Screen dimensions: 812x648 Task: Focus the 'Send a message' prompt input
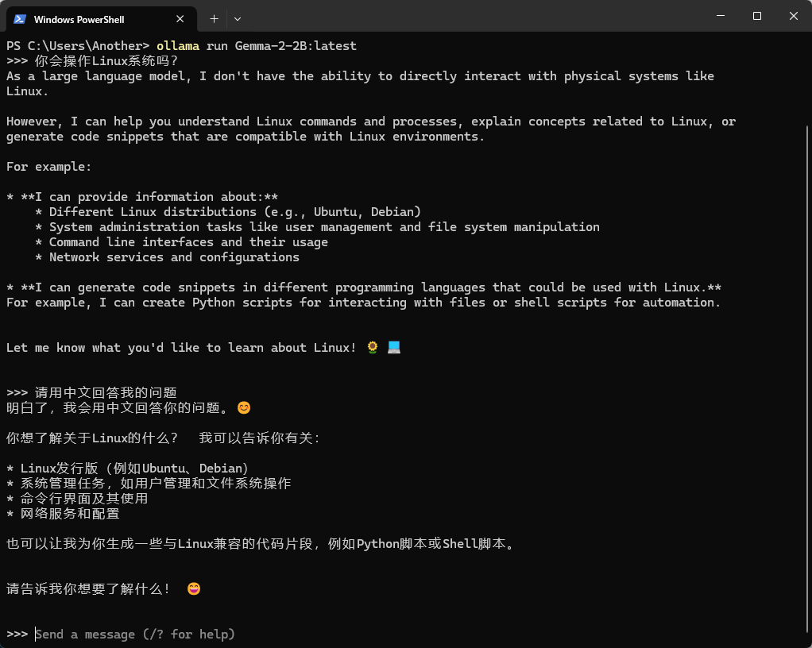tap(134, 634)
